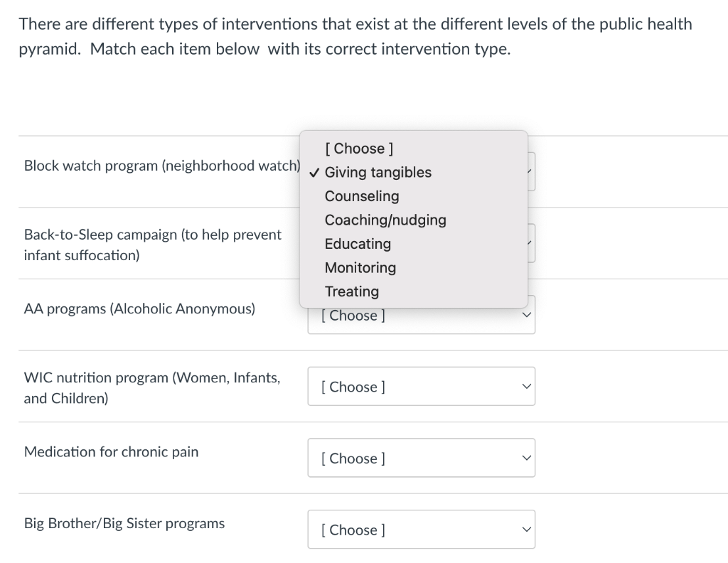Image resolution: width=728 pixels, height=563 pixels.
Task: Pick Monitoring as the intervention type
Action: coord(360,268)
